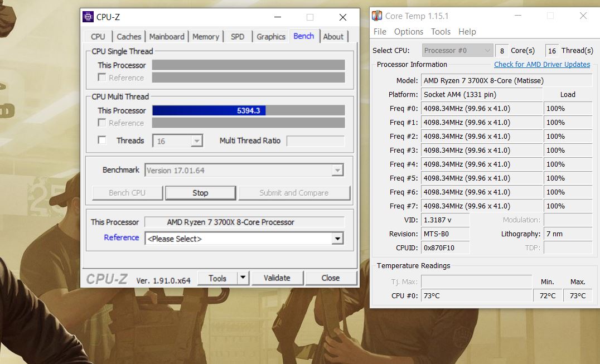
Task: Enable the Threads checkbox
Action: coord(102,140)
